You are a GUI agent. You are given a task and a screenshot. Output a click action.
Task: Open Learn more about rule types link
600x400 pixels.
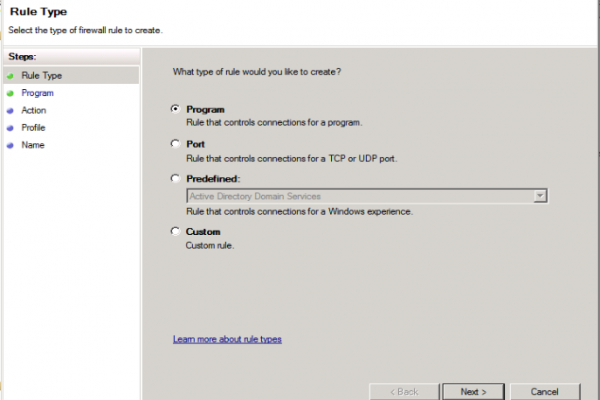click(x=227, y=339)
